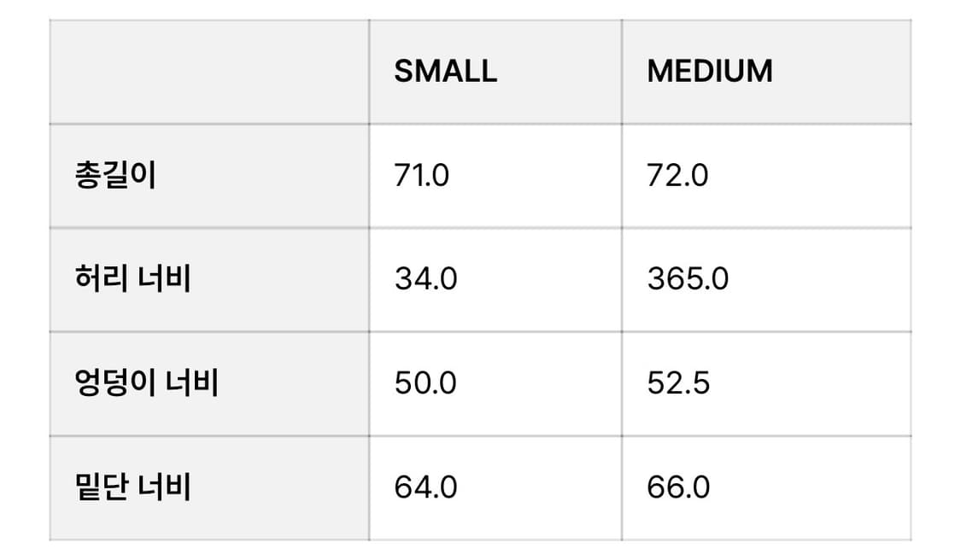
Task: Select MEDIUM size hem width measurement
Action: click(x=678, y=487)
